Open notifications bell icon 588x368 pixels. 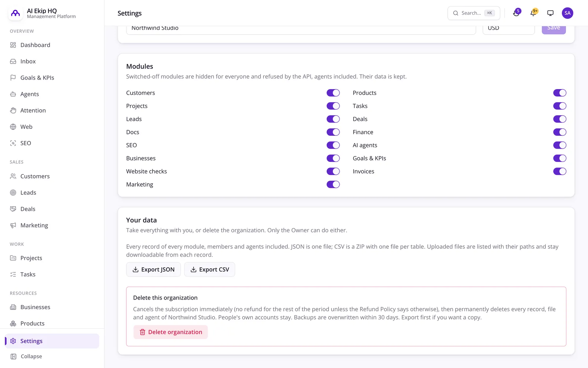click(533, 13)
